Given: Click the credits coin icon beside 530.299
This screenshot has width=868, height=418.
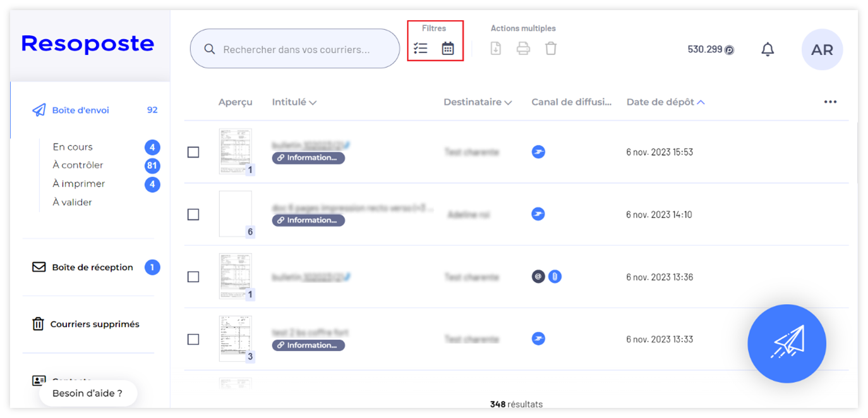Looking at the screenshot, I should coord(730,50).
